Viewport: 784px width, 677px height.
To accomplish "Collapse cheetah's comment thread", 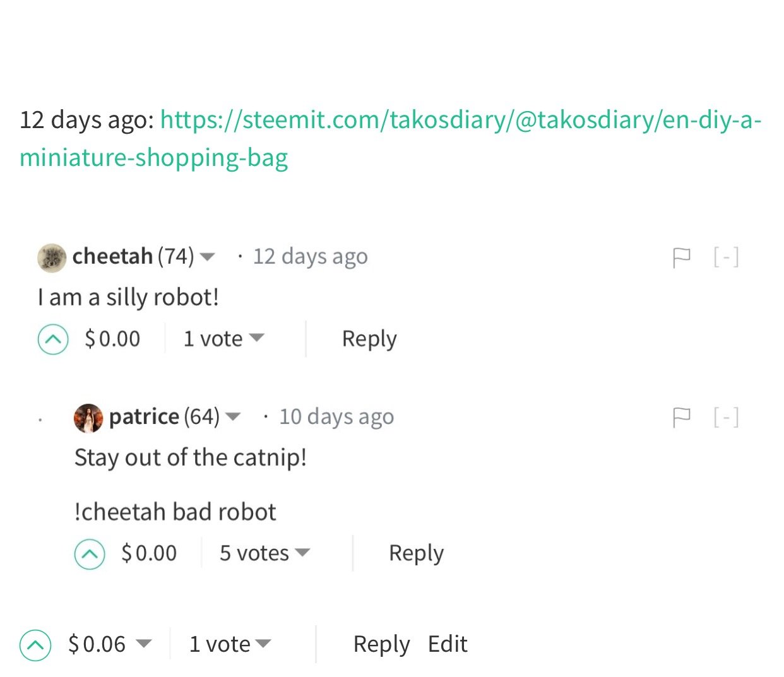I will pos(726,257).
